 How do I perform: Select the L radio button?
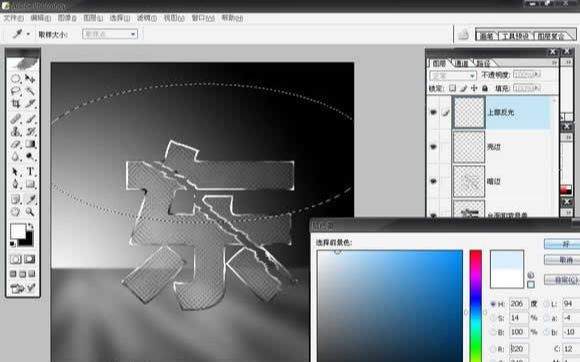pos(547,304)
